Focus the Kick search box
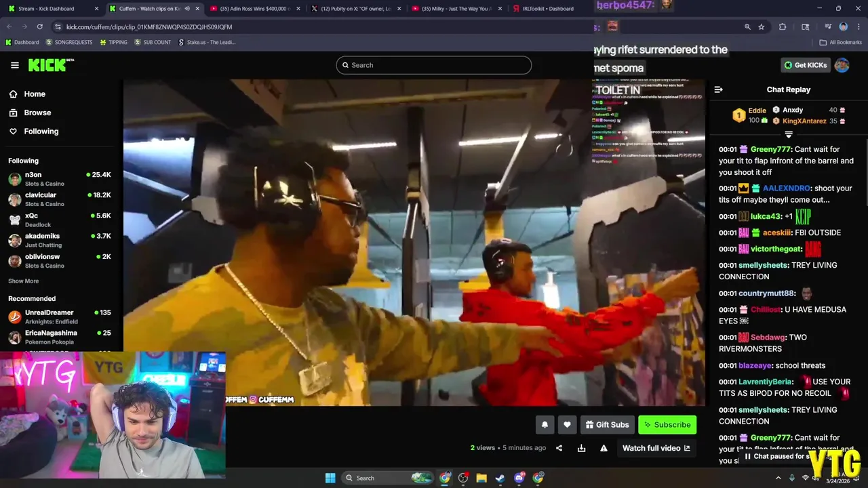Viewport: 868px width, 488px height. tap(433, 65)
